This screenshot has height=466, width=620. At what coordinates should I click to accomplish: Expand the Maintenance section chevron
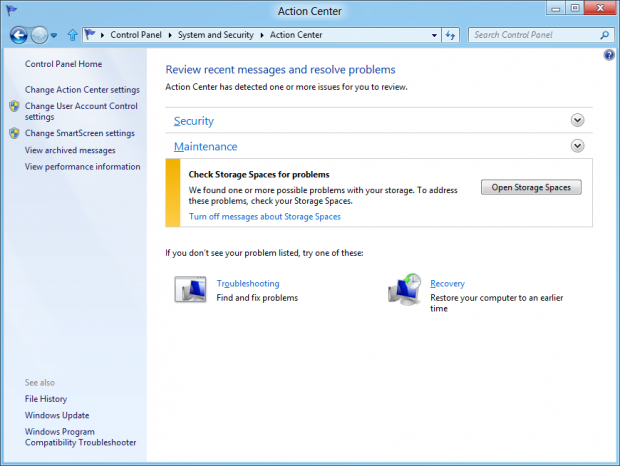pos(577,146)
